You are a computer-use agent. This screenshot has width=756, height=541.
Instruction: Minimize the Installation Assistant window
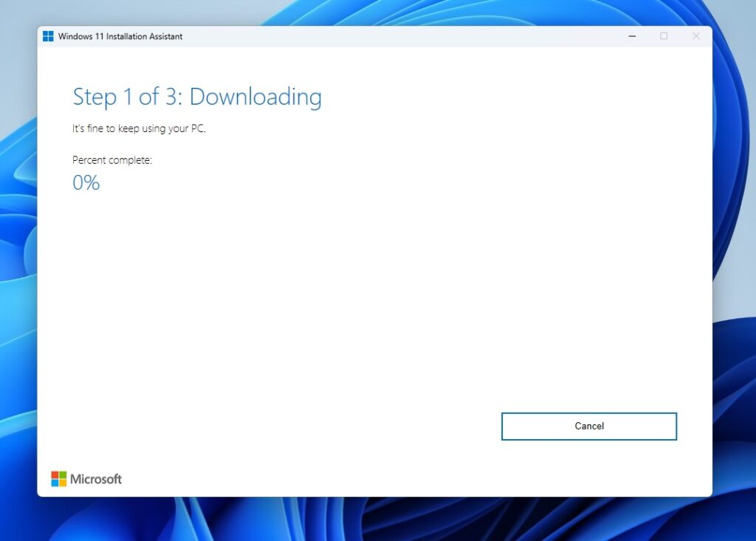point(632,35)
